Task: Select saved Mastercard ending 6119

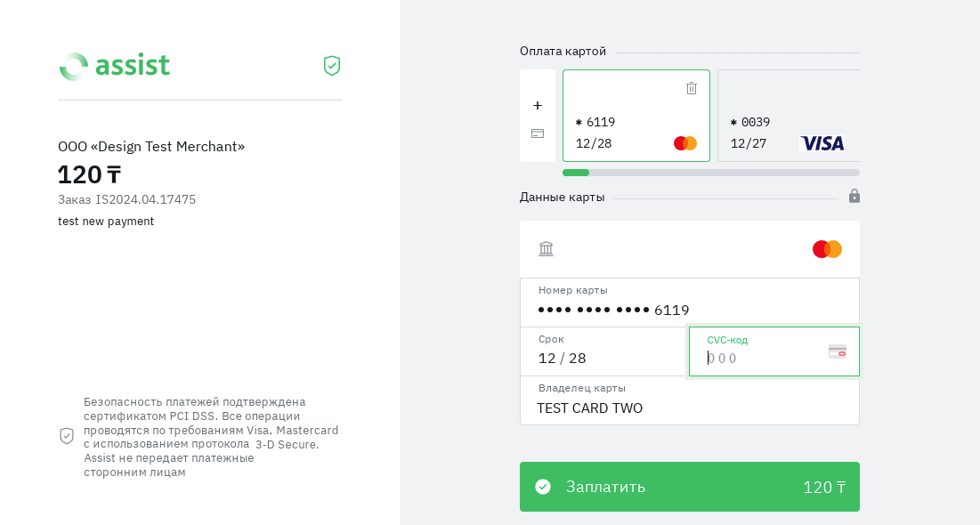Action: pyautogui.click(x=623, y=125)
